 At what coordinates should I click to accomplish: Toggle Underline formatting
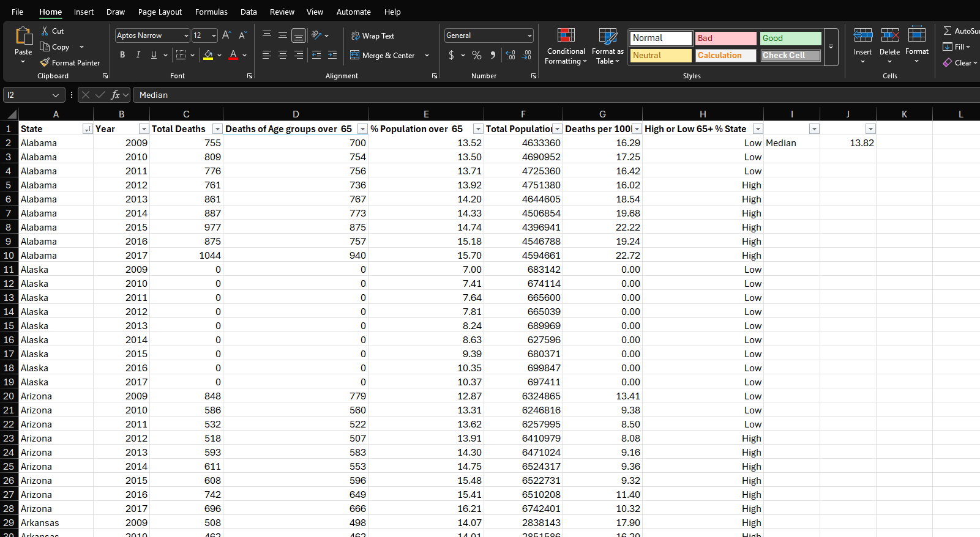[154, 55]
